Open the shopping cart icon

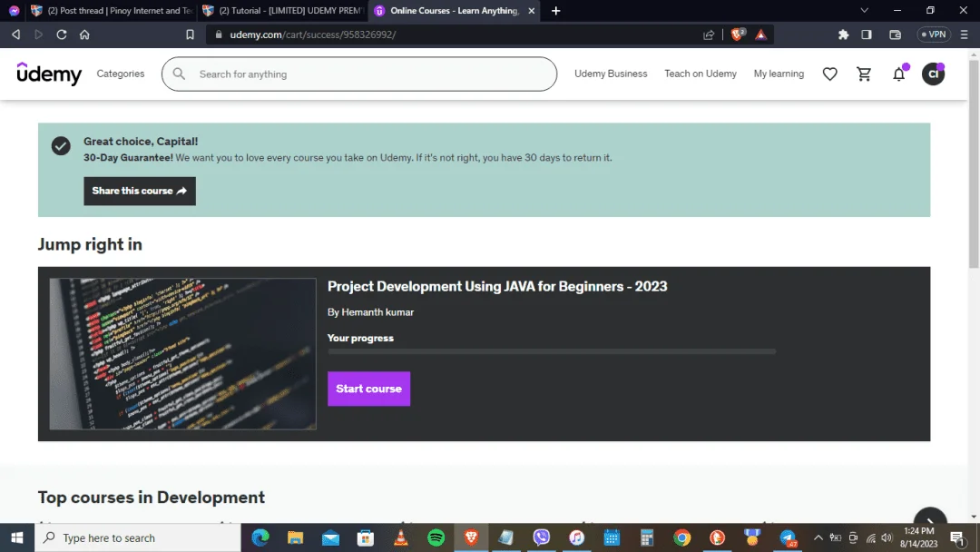click(864, 74)
